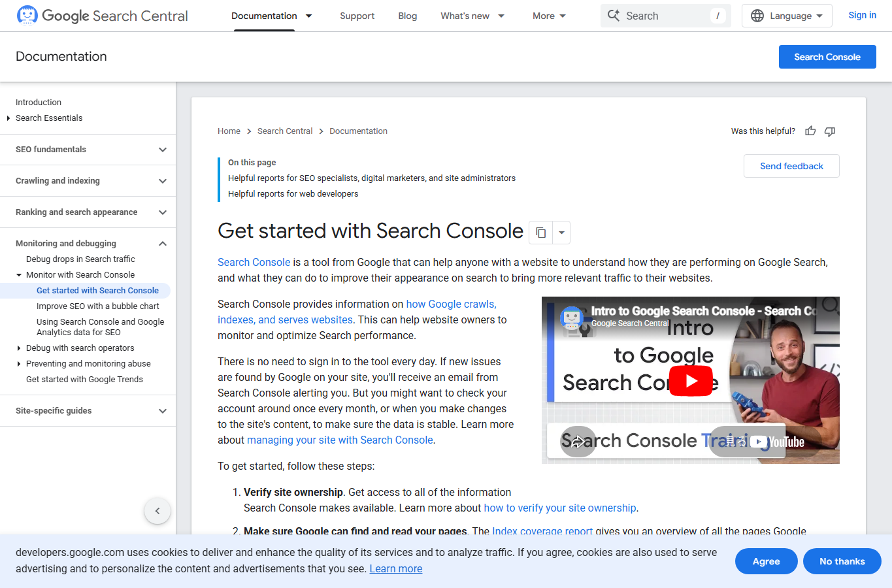The image size is (892, 588).
Task: Jump to Helpful reports for SEO specialists
Action: tap(372, 178)
